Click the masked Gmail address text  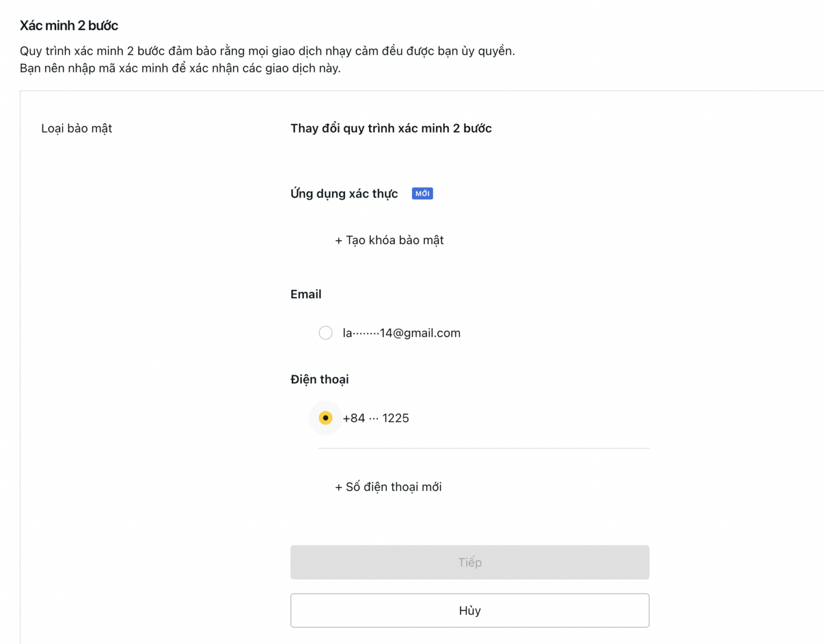[x=401, y=333]
